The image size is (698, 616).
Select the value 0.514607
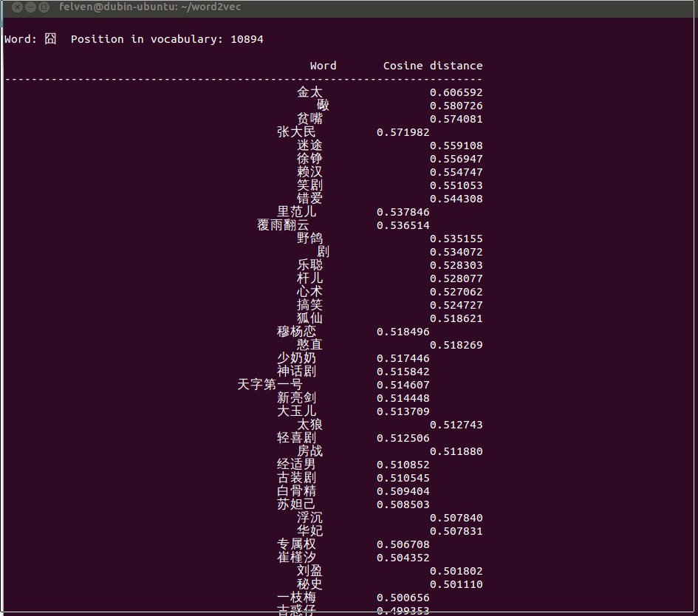pos(403,386)
